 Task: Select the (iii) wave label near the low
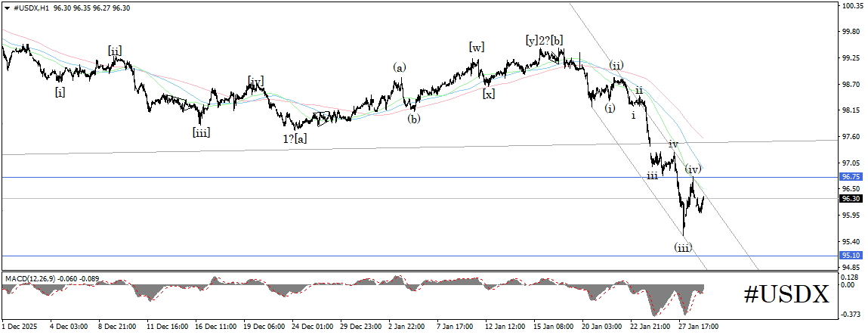point(683,247)
